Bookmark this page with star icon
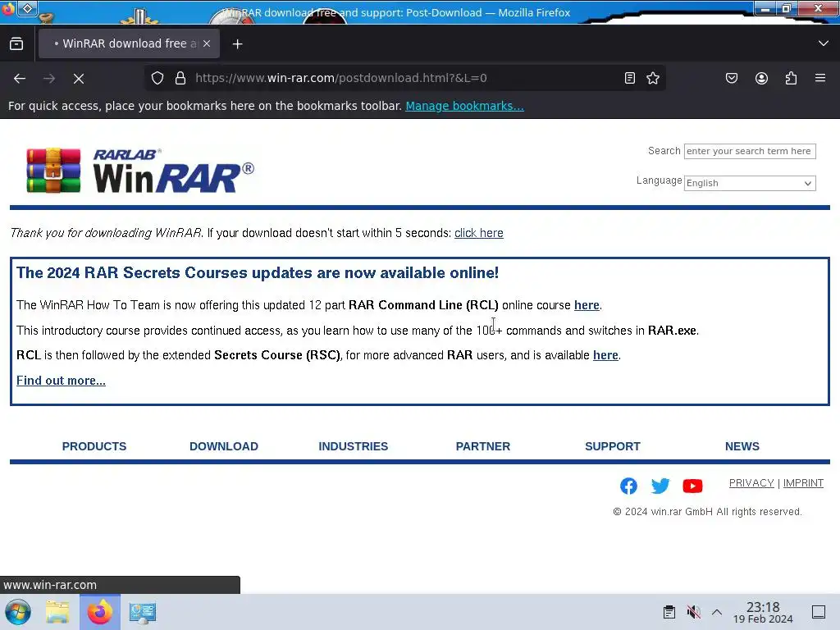 tap(652, 78)
